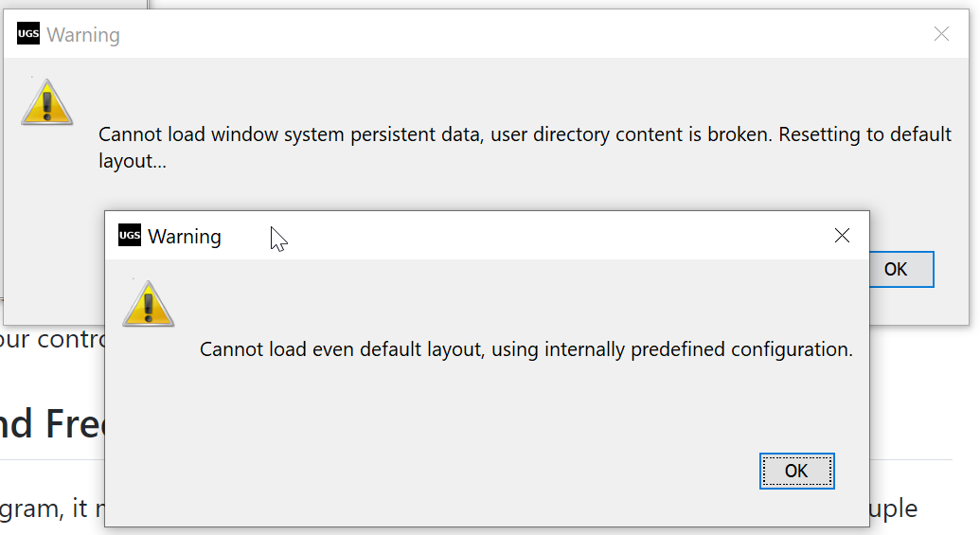Click the front dialog's "Warning" title text
The image size is (980, 535).
[x=185, y=237]
